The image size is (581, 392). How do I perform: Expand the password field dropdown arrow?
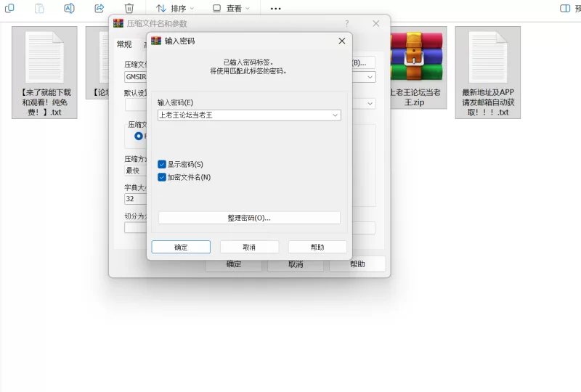coord(335,115)
